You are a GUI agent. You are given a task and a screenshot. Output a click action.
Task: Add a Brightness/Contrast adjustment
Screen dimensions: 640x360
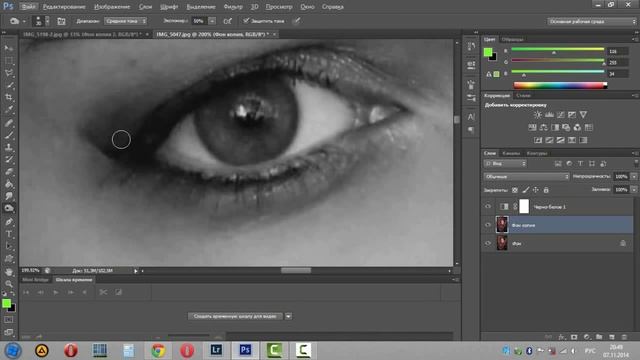538,115
